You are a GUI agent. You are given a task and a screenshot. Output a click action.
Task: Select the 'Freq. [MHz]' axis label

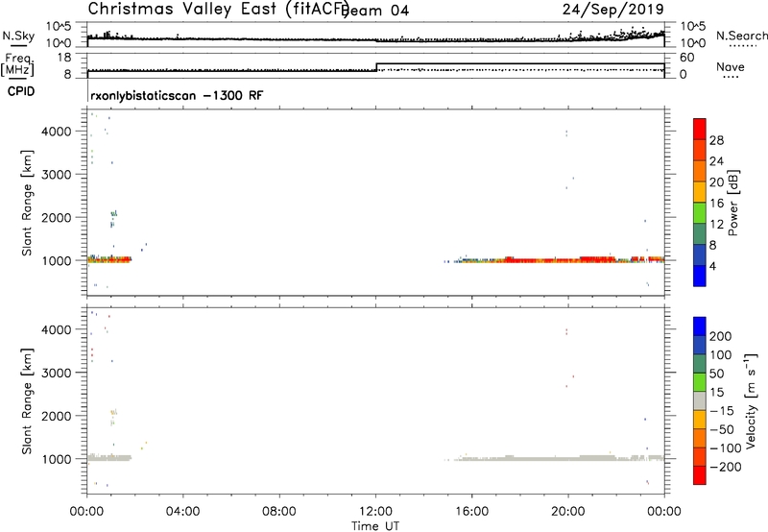pos(17,64)
